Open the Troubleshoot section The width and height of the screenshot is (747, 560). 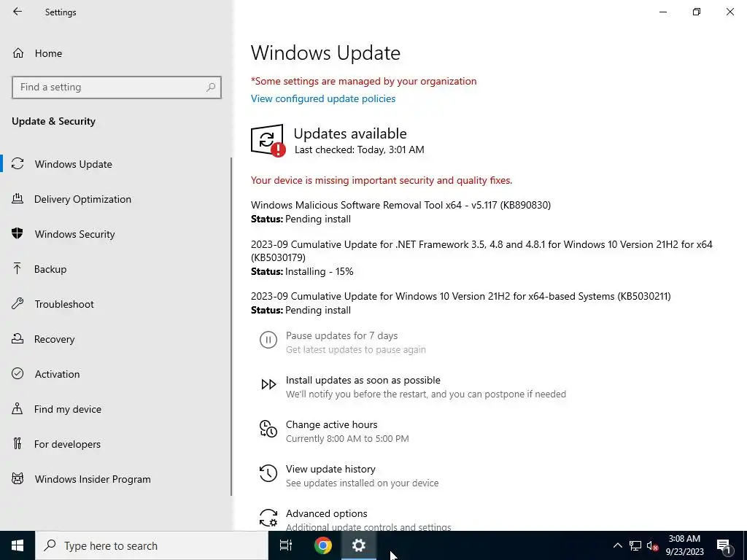click(x=116, y=304)
